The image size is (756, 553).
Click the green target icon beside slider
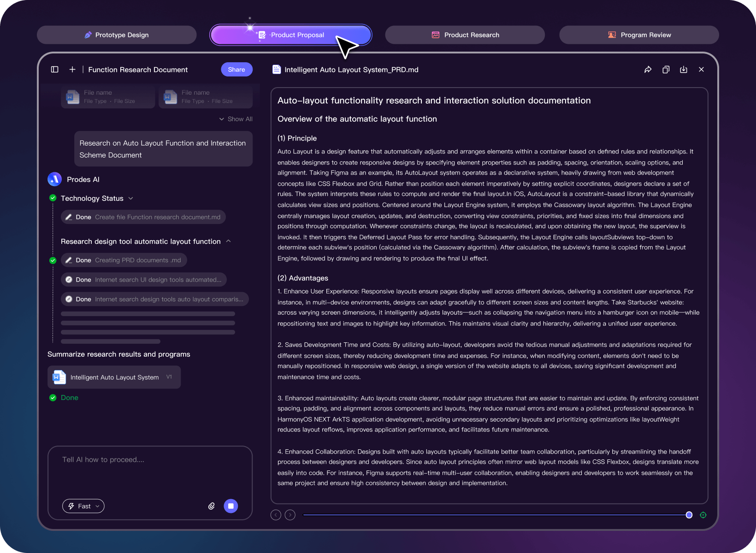703,515
